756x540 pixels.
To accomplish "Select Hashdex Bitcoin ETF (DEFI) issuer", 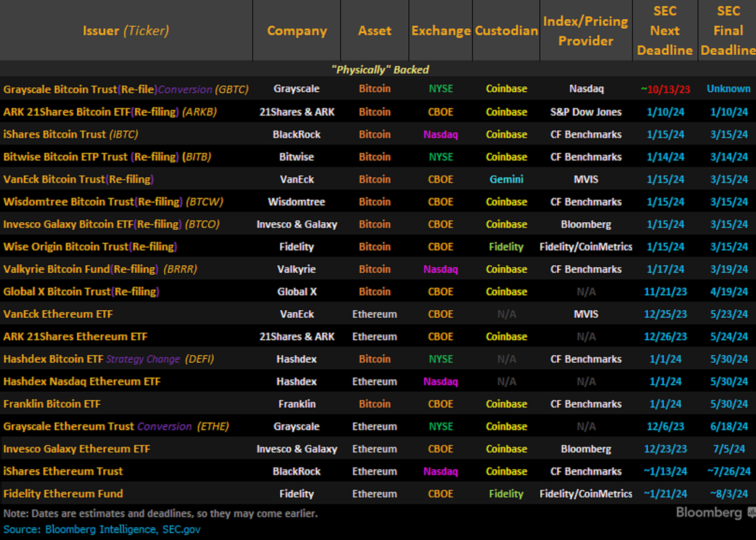I will coord(109,359).
